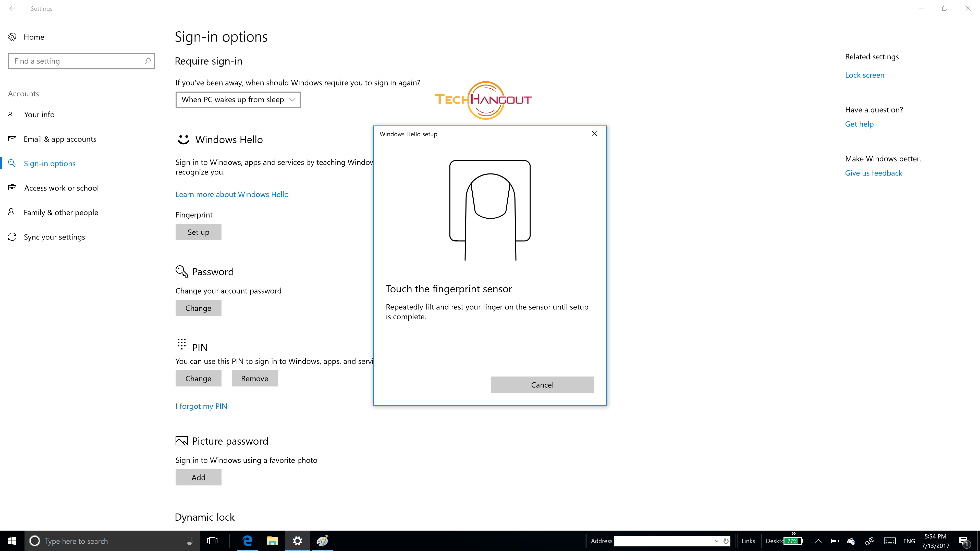980x551 pixels.
Task: Click the Family person-plus icon
Action: pos(12,212)
